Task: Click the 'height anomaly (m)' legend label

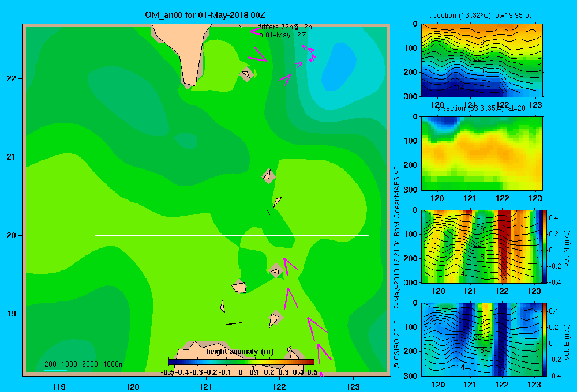Action: (240, 352)
